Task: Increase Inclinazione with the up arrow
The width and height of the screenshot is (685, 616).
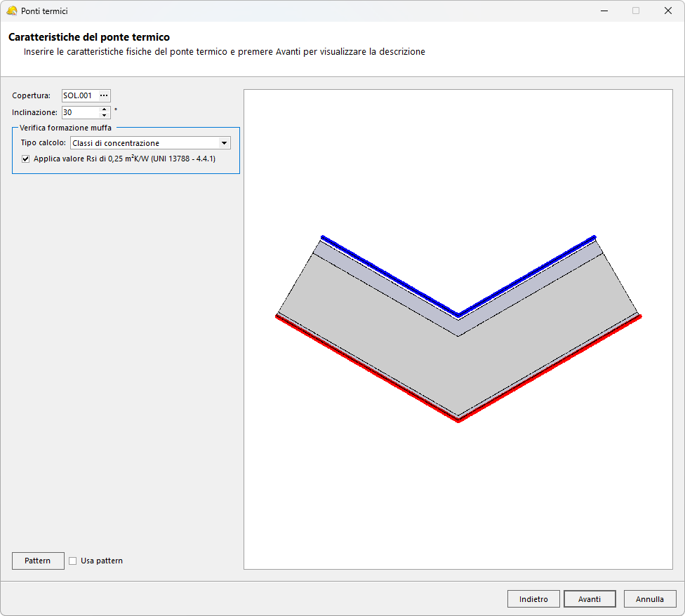Action: pyautogui.click(x=105, y=109)
